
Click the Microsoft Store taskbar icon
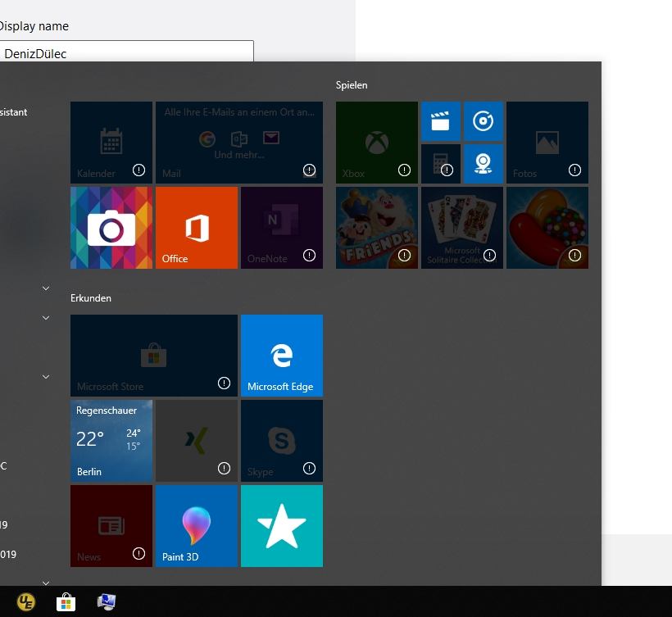[x=66, y=602]
